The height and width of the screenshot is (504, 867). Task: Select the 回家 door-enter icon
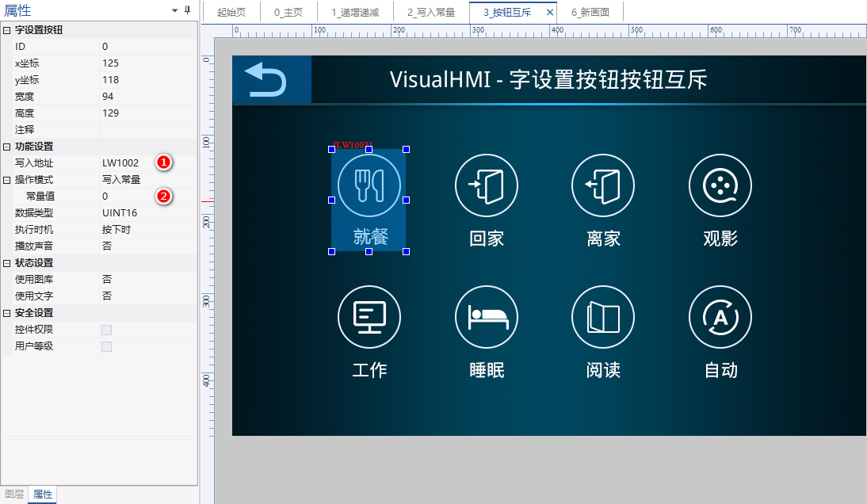(487, 185)
